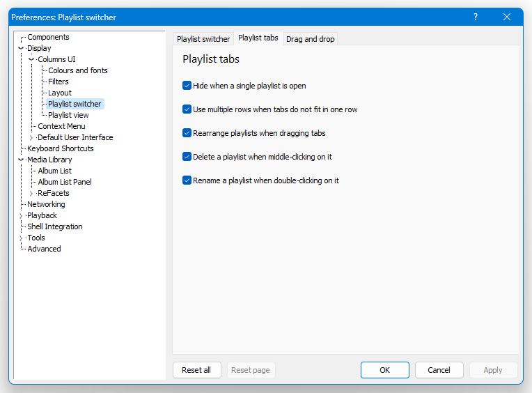This screenshot has width=532, height=393.
Task: Click the Cancel button
Action: coord(439,370)
